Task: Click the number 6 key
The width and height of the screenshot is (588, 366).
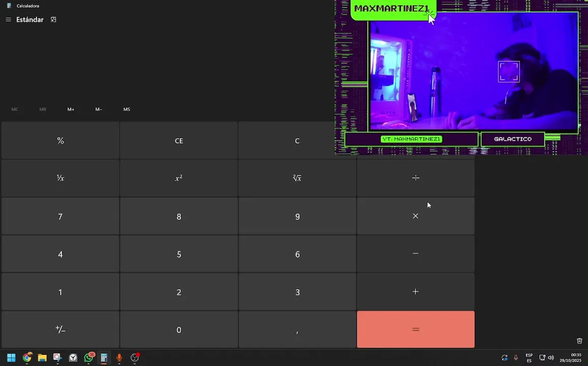Action: [297, 254]
